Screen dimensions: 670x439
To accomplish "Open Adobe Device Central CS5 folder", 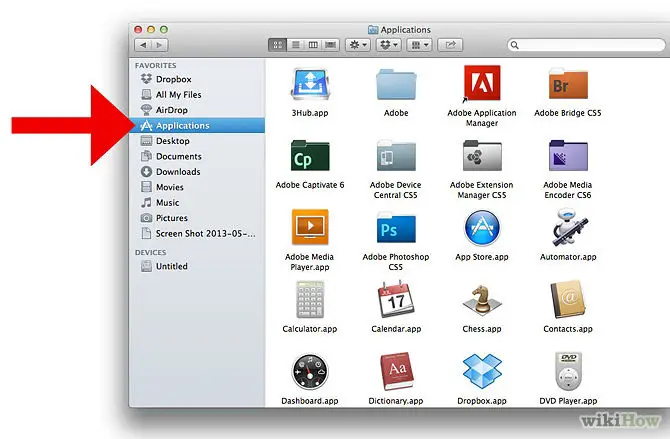I will click(x=396, y=156).
